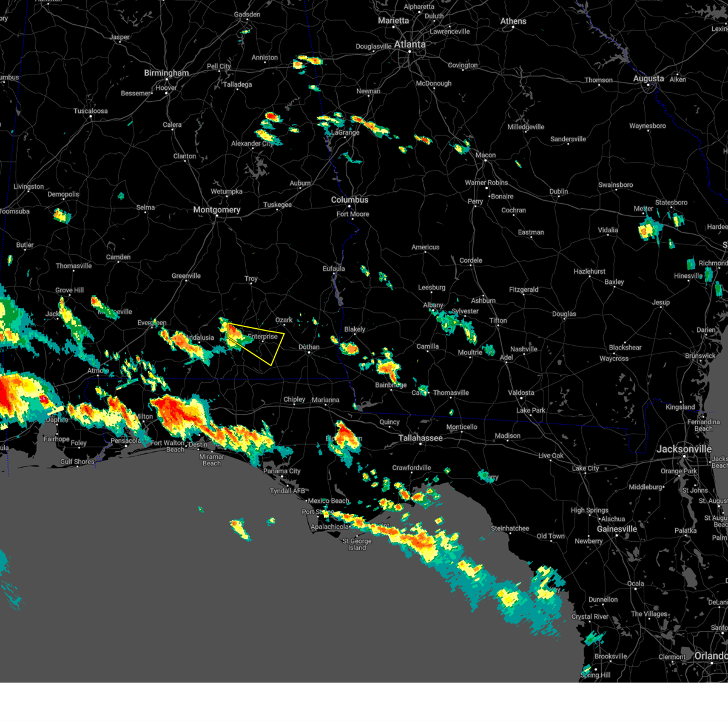Select the Apalachicola city label
The width and height of the screenshot is (728, 728).
pyautogui.click(x=330, y=527)
